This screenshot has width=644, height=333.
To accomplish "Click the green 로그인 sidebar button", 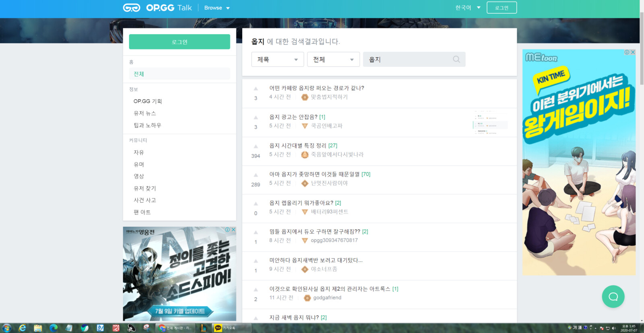I will 180,42.
